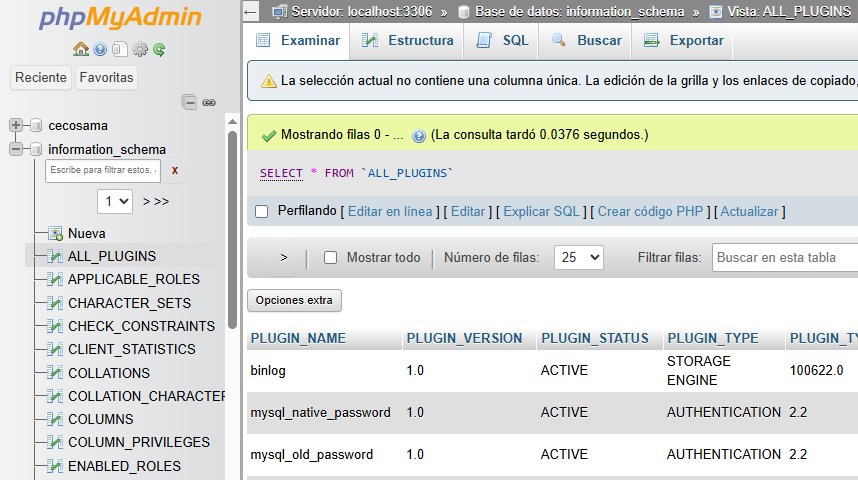The height and width of the screenshot is (480, 858).
Task: Reload the navigation panel with green refresh icon
Action: [159, 49]
